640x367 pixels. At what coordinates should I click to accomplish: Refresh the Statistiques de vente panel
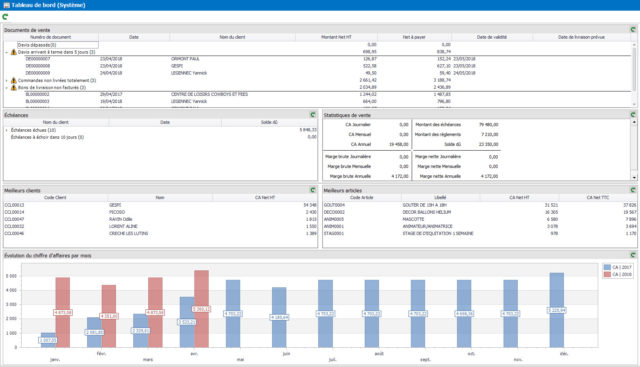[x=633, y=115]
